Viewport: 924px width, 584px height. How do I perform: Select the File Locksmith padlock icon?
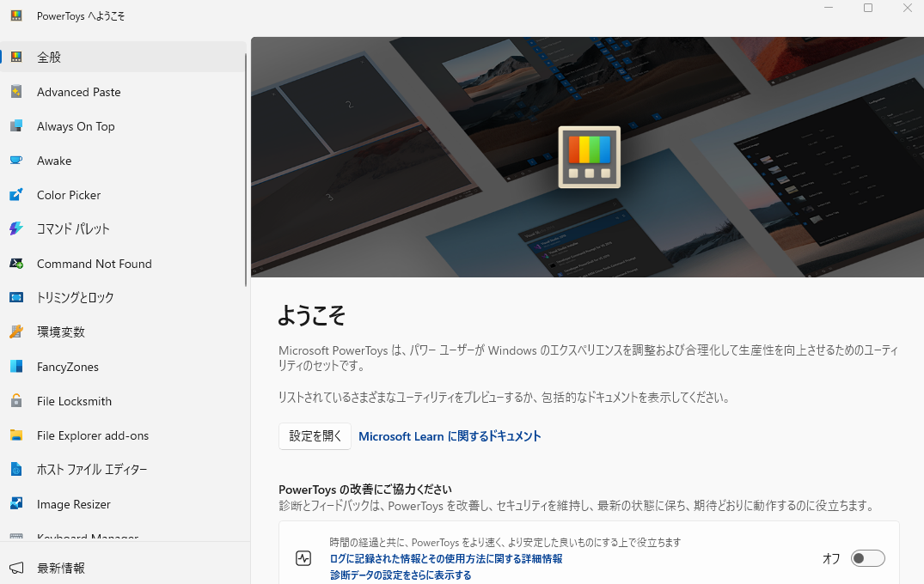(16, 401)
